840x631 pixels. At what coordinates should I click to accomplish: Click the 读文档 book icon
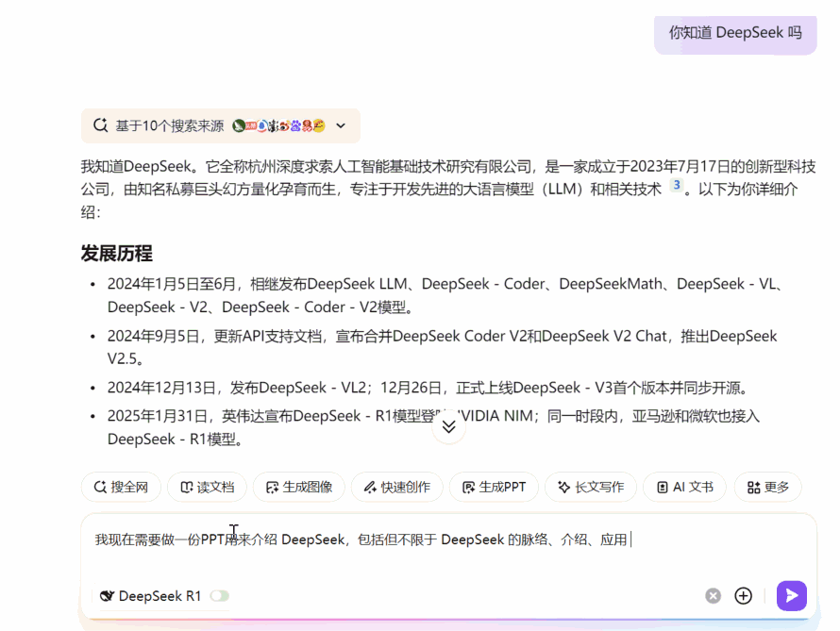pos(187,487)
